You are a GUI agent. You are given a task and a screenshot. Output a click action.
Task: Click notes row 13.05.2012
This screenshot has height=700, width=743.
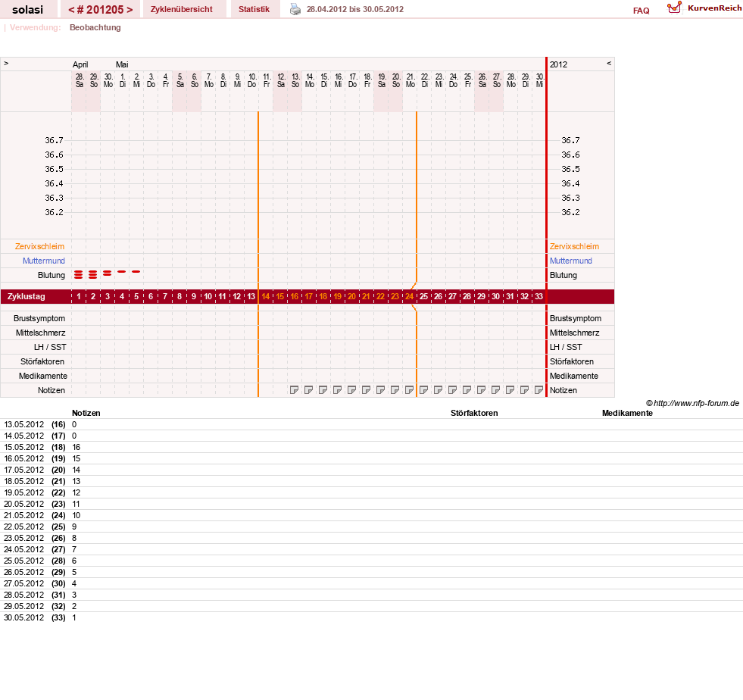coord(371,425)
